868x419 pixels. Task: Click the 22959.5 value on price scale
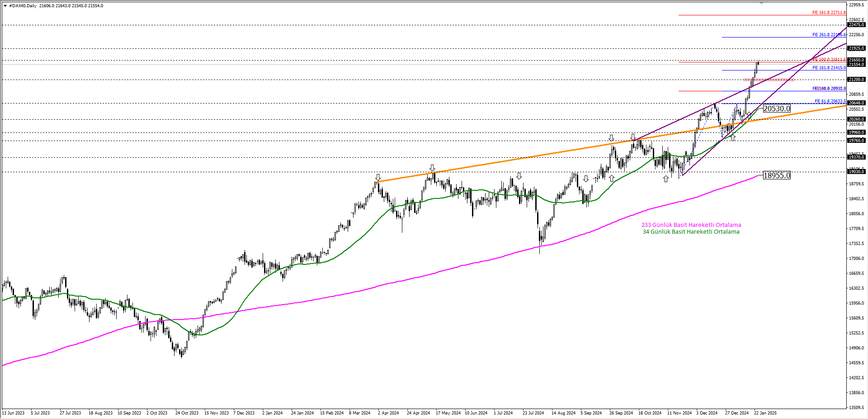tap(857, 5)
